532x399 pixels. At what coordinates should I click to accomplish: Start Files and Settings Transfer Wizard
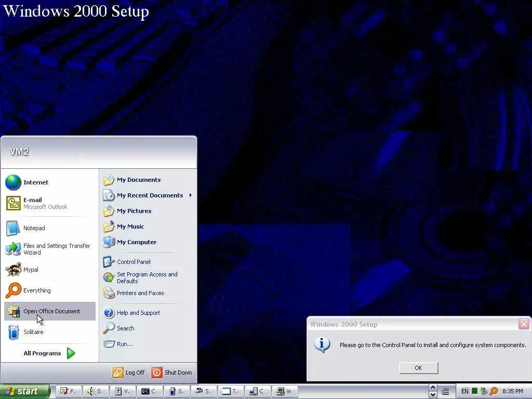pos(50,249)
